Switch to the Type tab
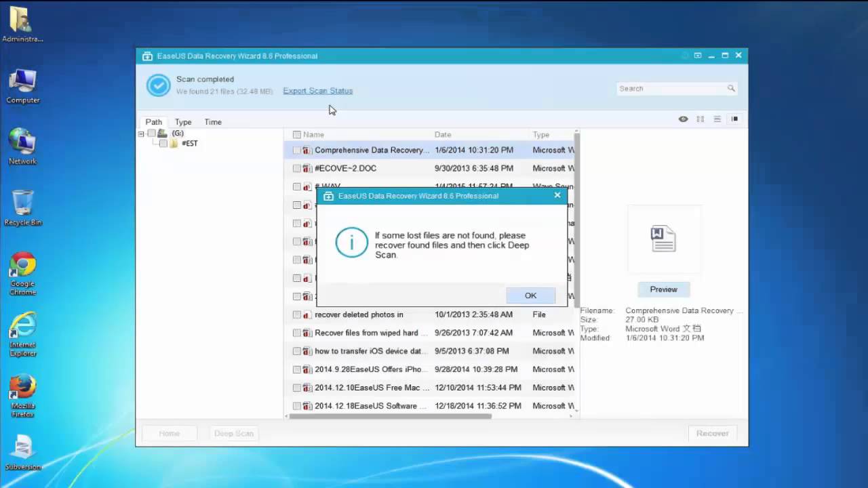The width and height of the screenshot is (868, 488). tap(183, 122)
